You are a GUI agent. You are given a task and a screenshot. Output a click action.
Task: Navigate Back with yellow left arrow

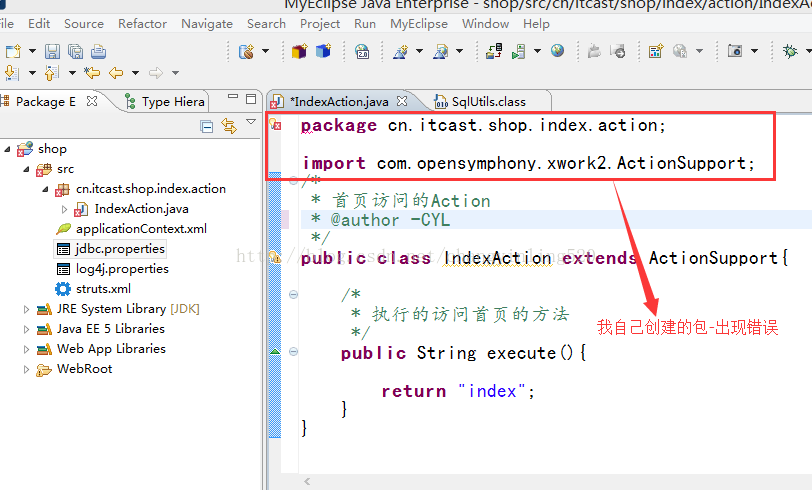116,73
